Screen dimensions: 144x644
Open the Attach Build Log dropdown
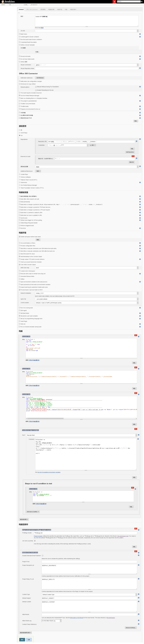52,621
